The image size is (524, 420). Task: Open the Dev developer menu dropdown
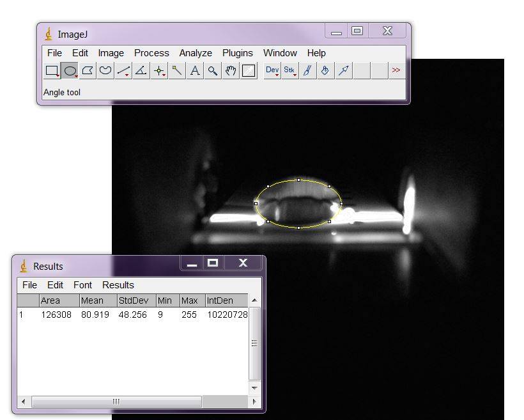[272, 70]
